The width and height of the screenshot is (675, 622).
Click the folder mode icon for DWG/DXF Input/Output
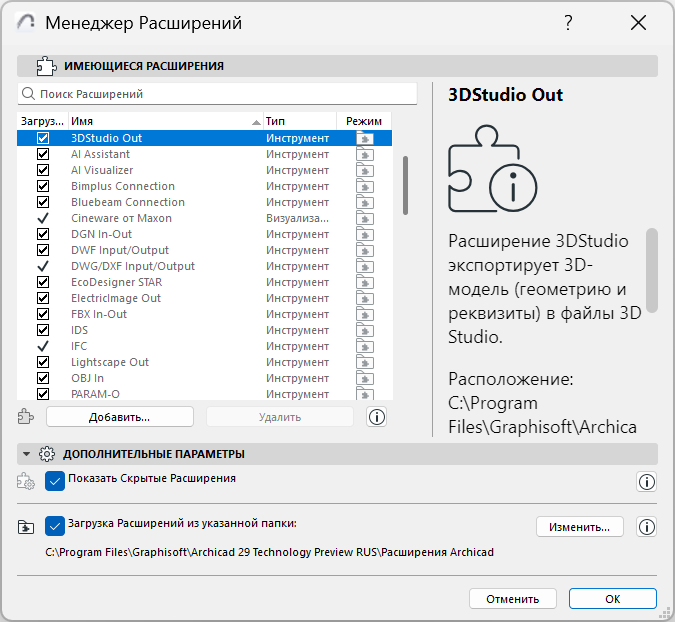click(x=365, y=266)
